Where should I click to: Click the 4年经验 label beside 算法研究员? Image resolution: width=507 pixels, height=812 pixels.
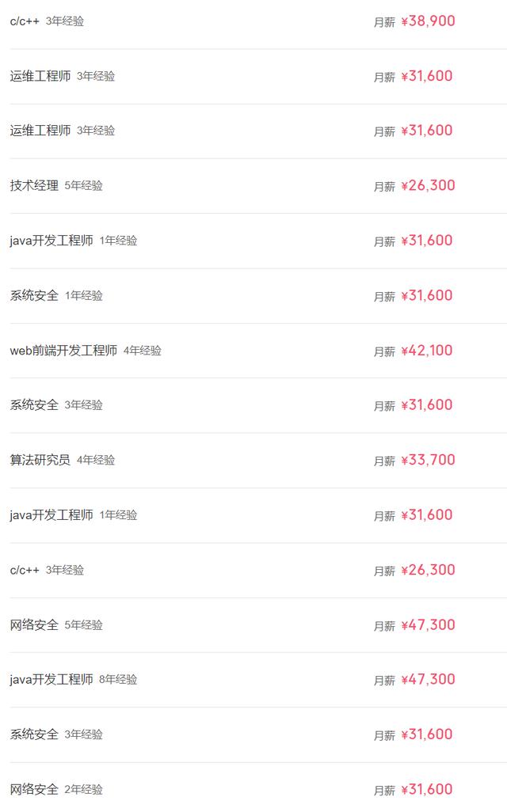[96, 460]
